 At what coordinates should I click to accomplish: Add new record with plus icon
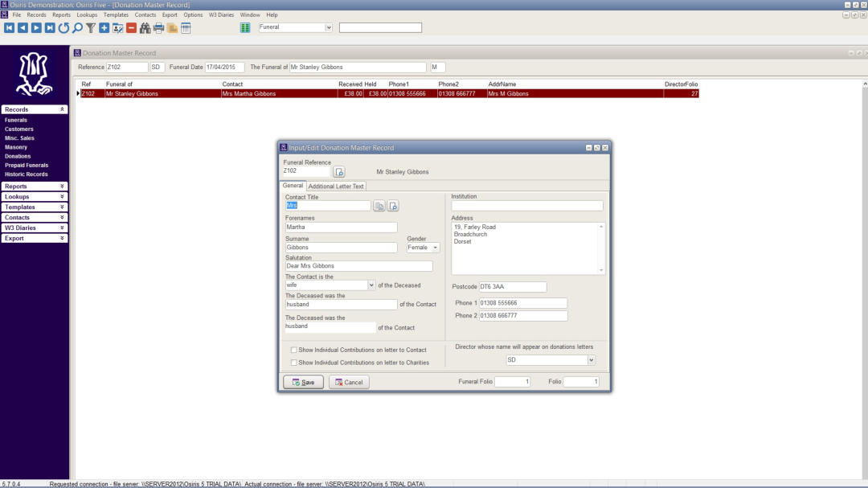(x=104, y=28)
